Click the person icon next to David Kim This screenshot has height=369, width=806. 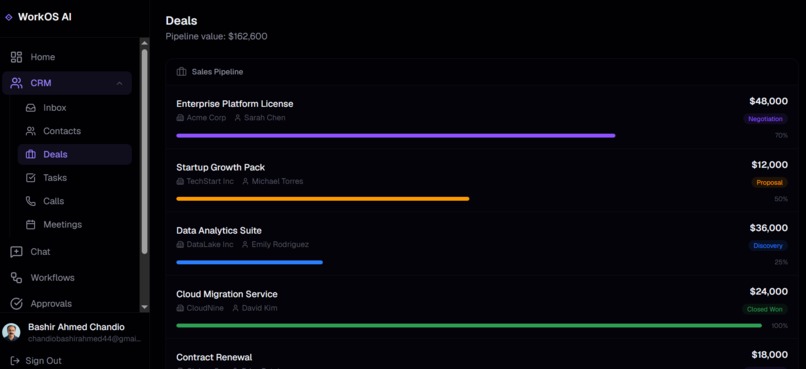[x=235, y=308]
